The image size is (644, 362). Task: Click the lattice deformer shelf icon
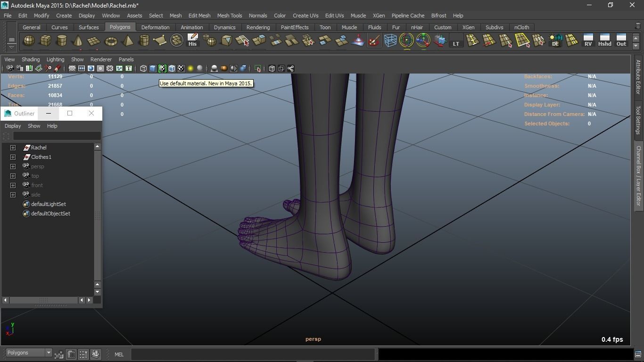click(x=390, y=41)
